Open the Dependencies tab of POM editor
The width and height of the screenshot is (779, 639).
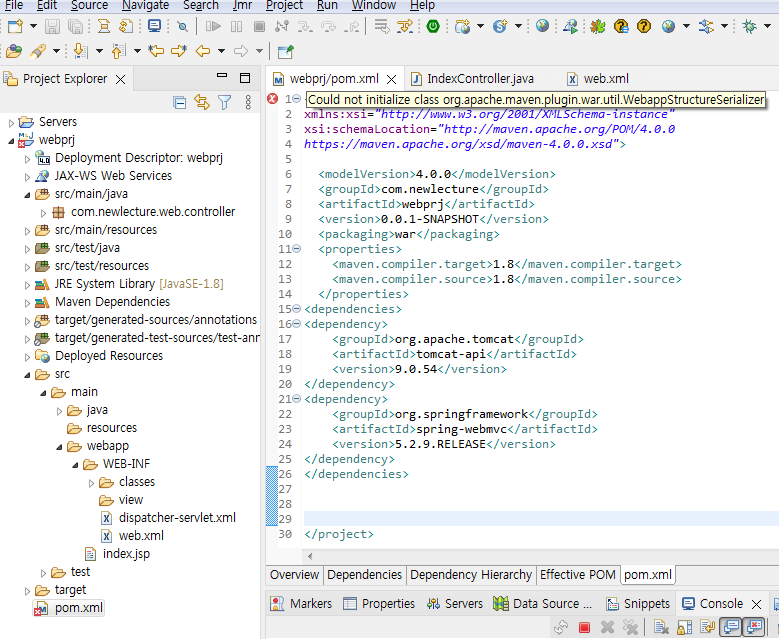click(x=364, y=574)
